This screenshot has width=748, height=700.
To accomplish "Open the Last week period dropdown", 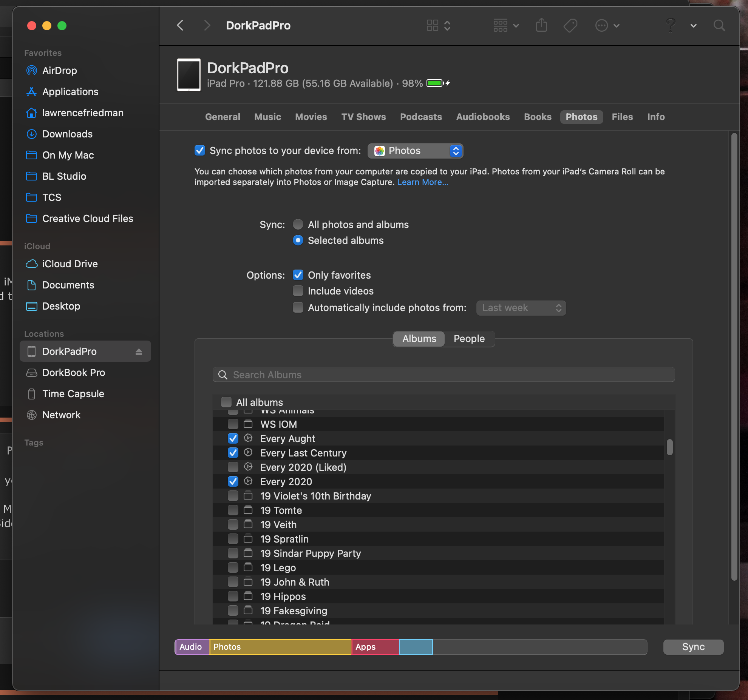I will coord(521,308).
